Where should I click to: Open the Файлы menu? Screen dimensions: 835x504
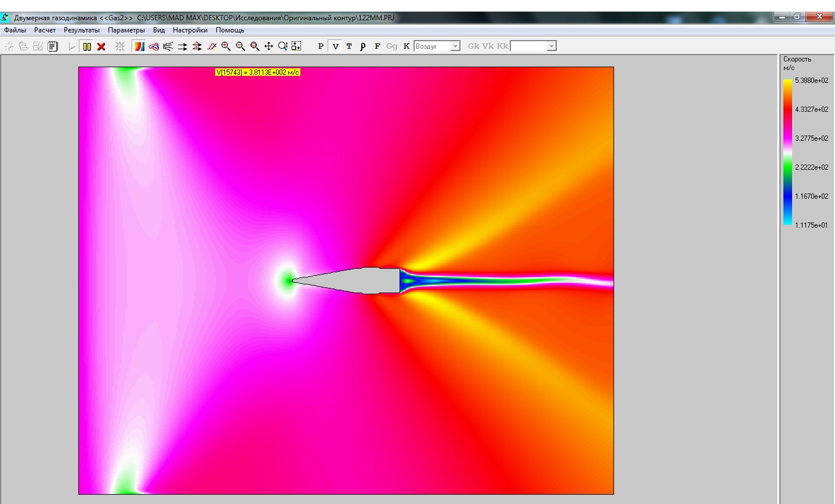(15, 30)
